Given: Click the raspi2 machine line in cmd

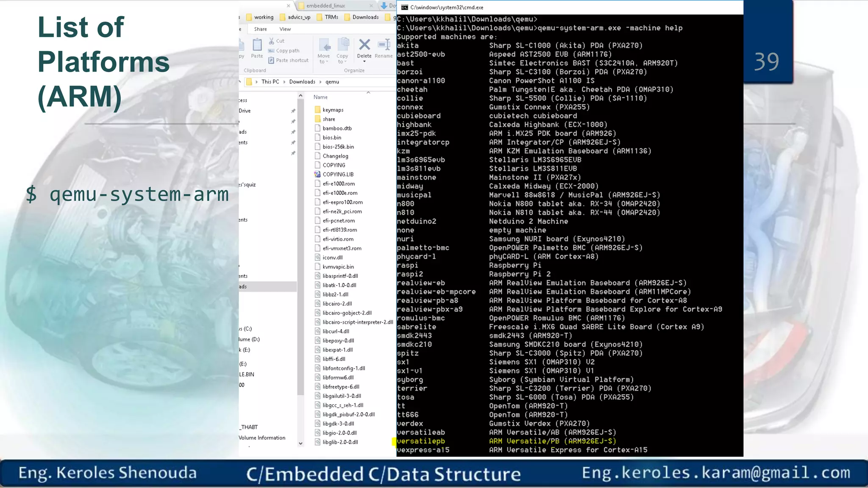Looking at the screenshot, I should [473, 274].
